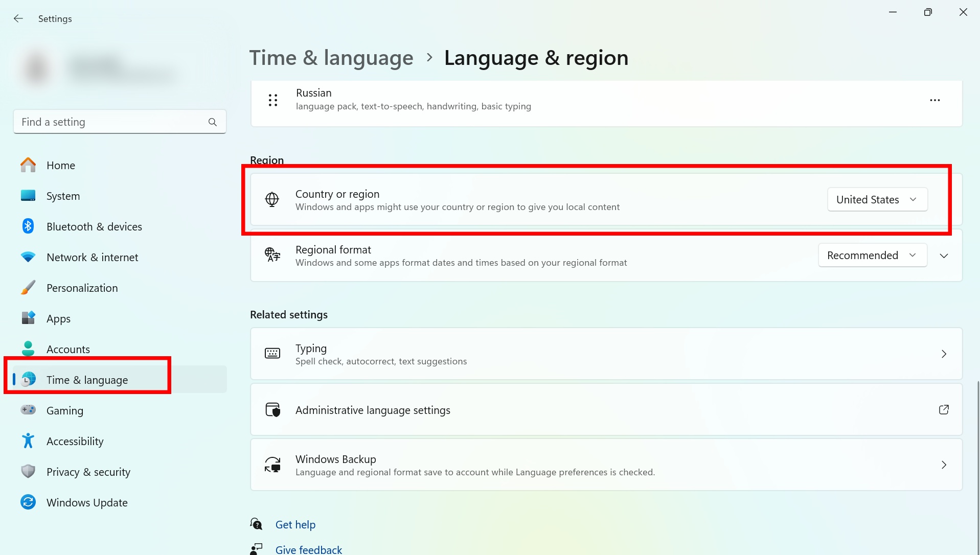Screen dimensions: 980x555
Task: Click the external link icon for Administrative settings
Action: tap(944, 410)
